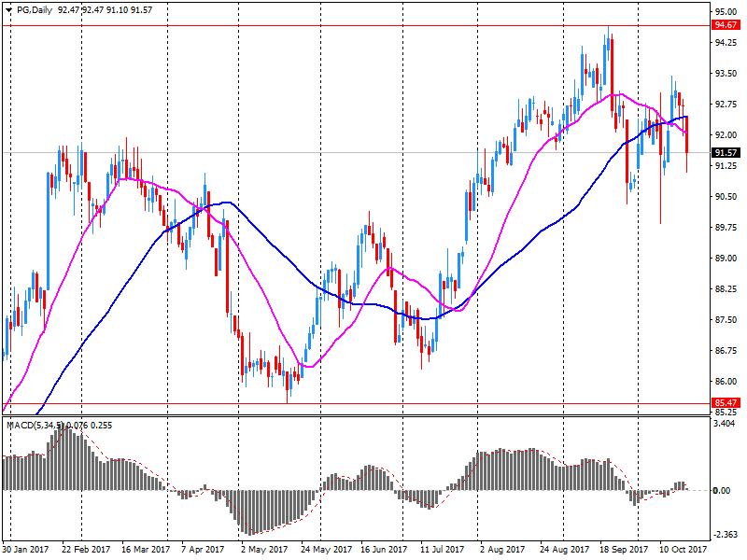Viewport: 747px width, 560px height.
Task: Click the 95.00 price axis label
Action: (726, 12)
